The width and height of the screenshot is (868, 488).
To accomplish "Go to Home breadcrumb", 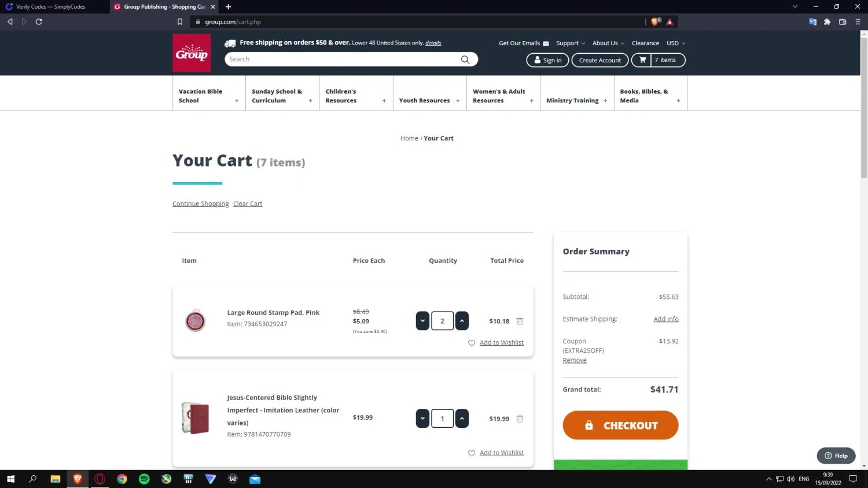I will [x=409, y=138].
